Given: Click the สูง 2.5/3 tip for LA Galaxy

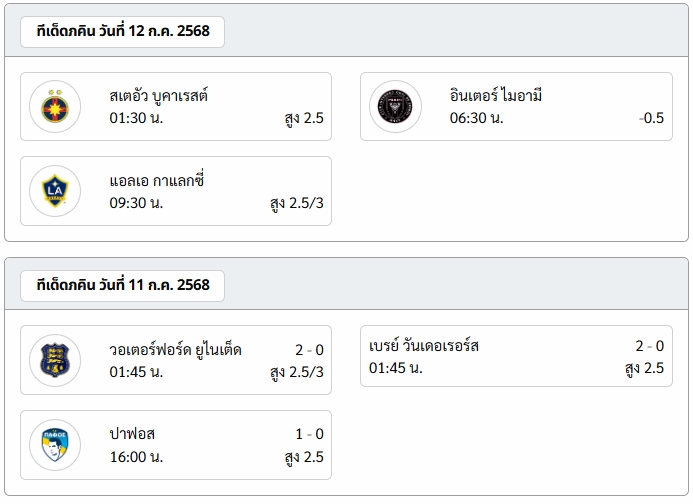Looking at the screenshot, I should click(x=297, y=203).
